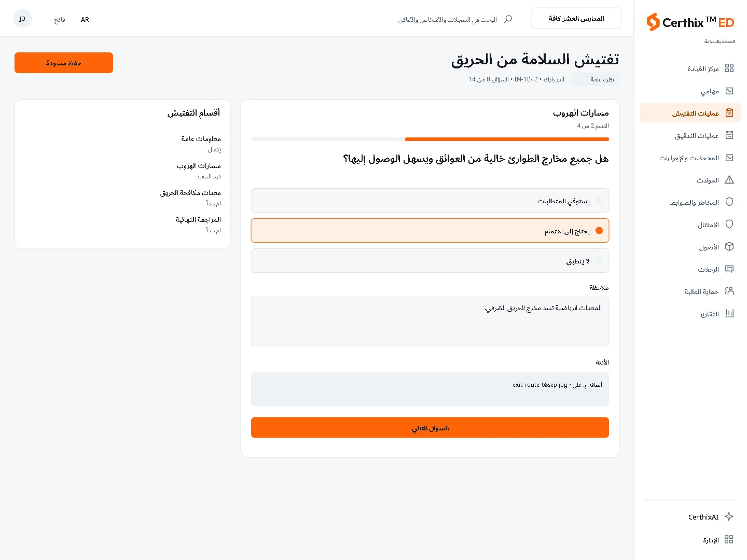Click the Command Center grid icon
Image resolution: width=747 pixels, height=560 pixels.
pos(729,68)
